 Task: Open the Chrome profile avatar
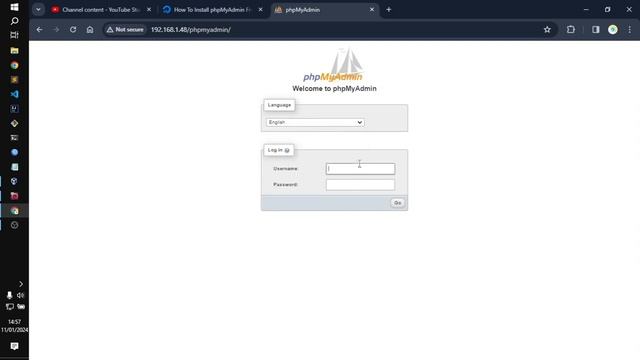tap(613, 29)
